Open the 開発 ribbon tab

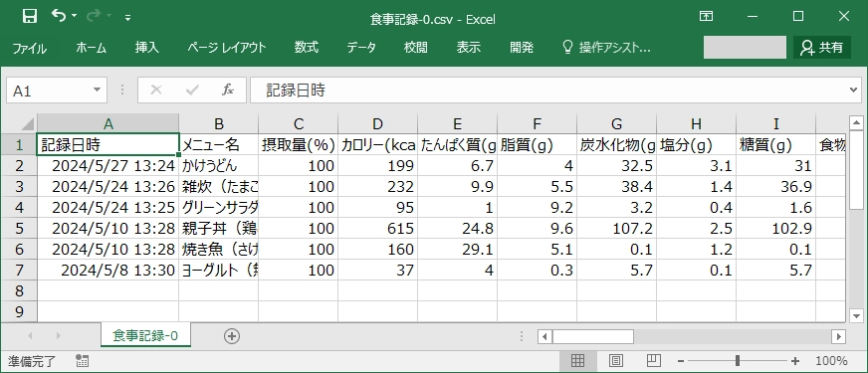click(x=522, y=48)
